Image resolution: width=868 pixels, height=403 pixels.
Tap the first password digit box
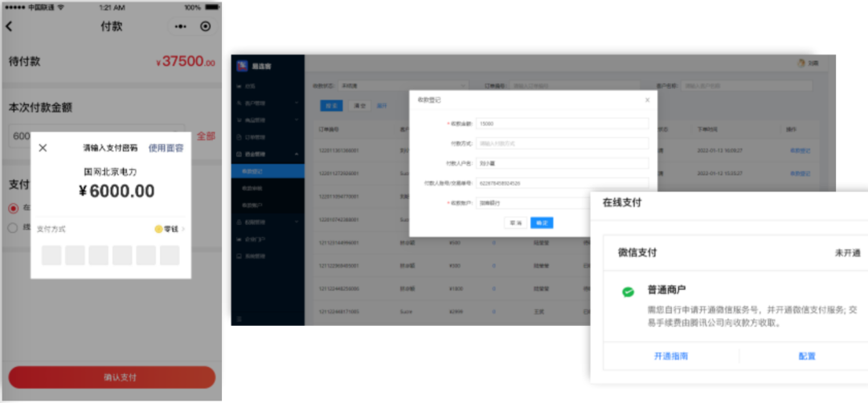(x=51, y=255)
